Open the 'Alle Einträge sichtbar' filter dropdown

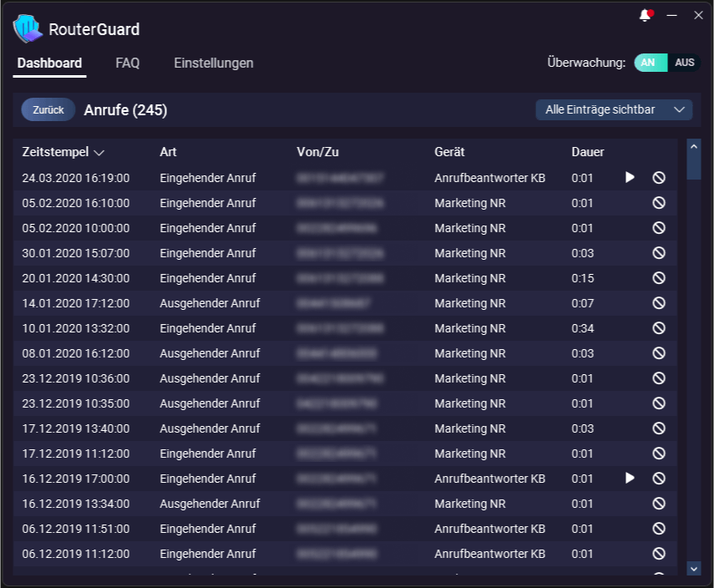614,109
